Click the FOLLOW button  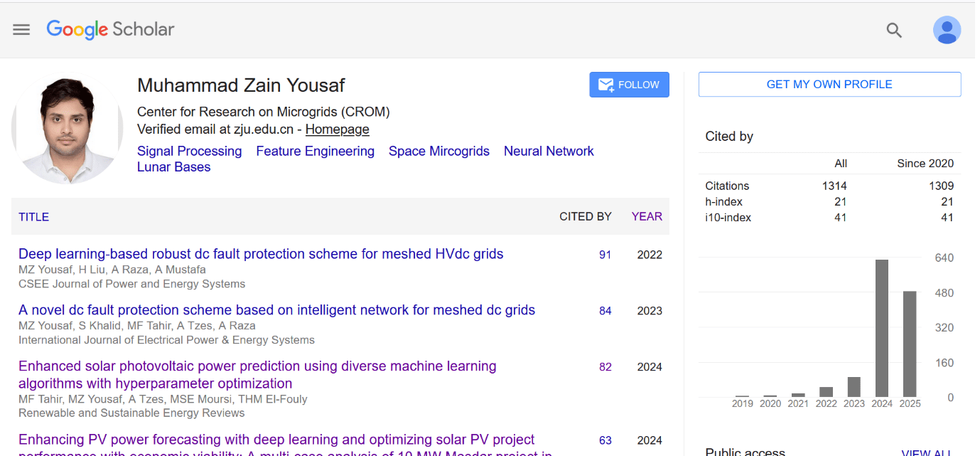pyautogui.click(x=629, y=84)
